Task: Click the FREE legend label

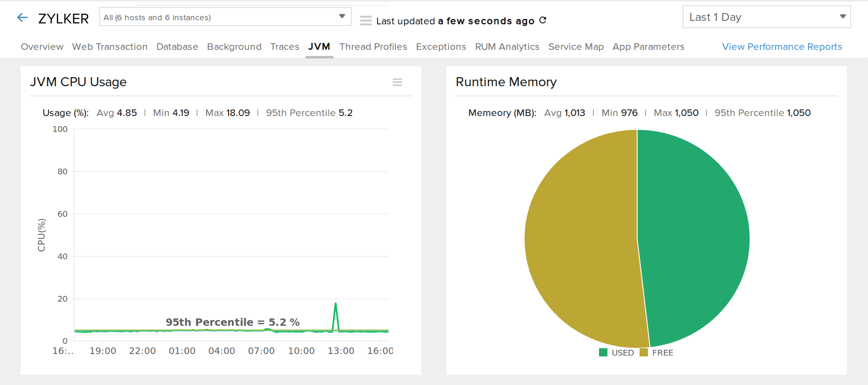Action: (x=662, y=353)
